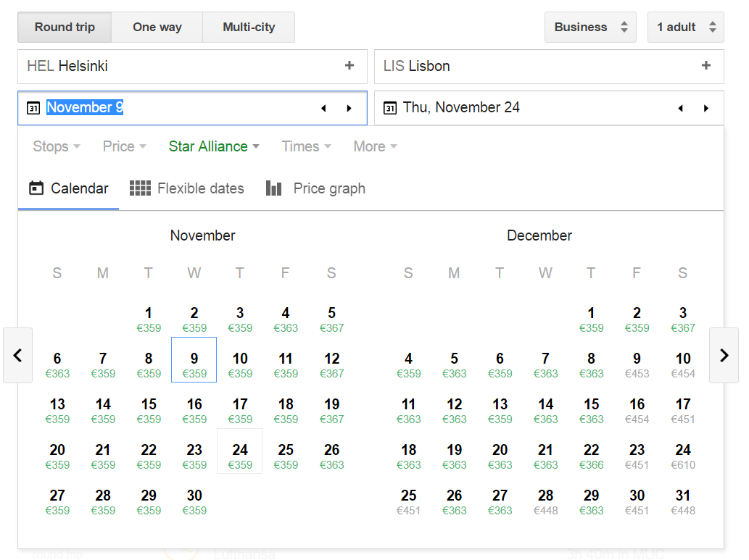Viewport: 749px width, 560px height.
Task: Choose Multi-city trip type
Action: click(249, 28)
